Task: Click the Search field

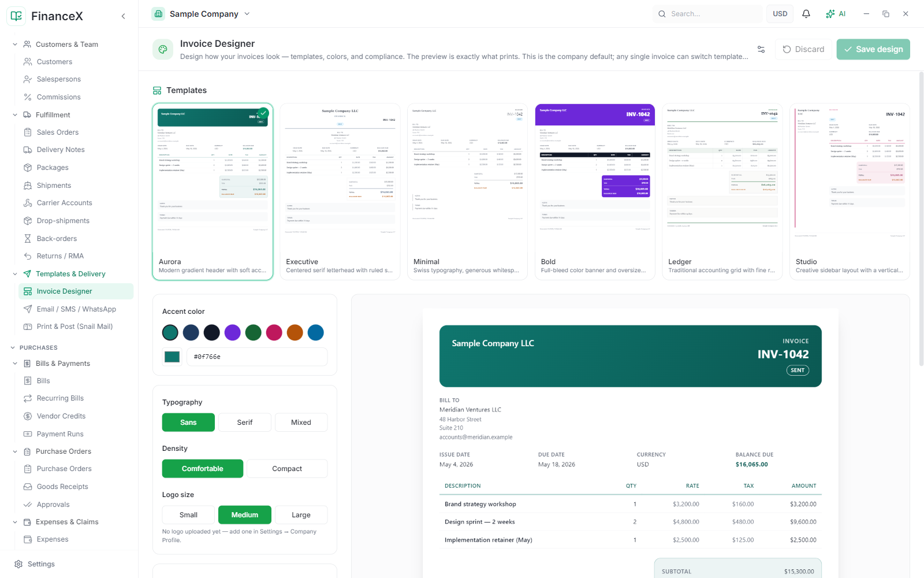Action: pyautogui.click(x=707, y=14)
